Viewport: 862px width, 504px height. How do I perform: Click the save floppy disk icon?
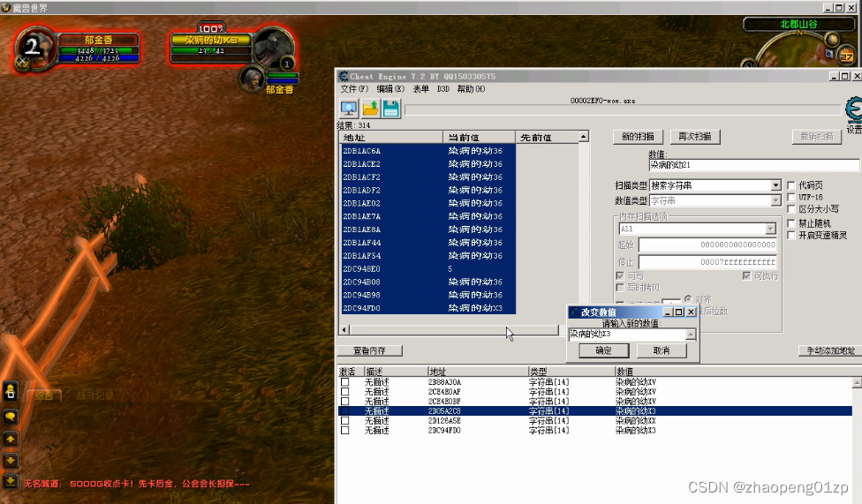(x=391, y=109)
